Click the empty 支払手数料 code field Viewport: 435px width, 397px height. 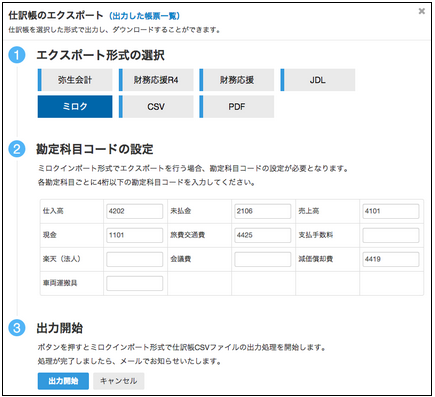click(x=391, y=235)
